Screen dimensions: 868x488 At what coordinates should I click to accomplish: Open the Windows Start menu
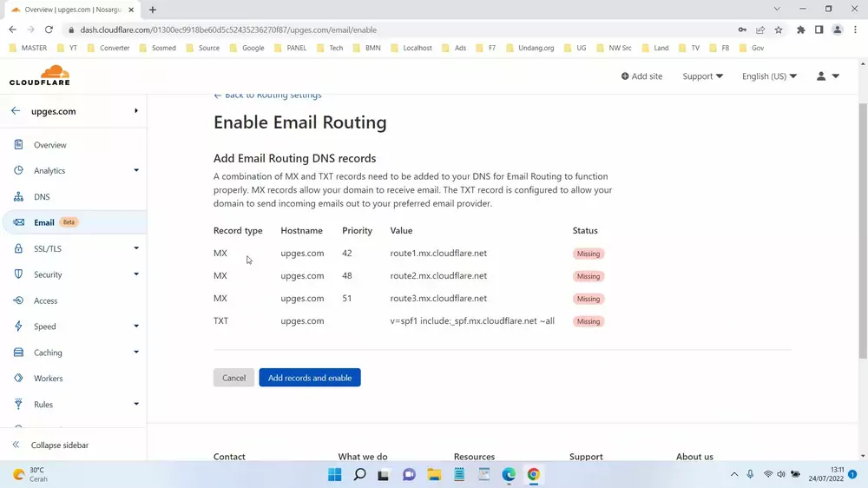(x=335, y=475)
